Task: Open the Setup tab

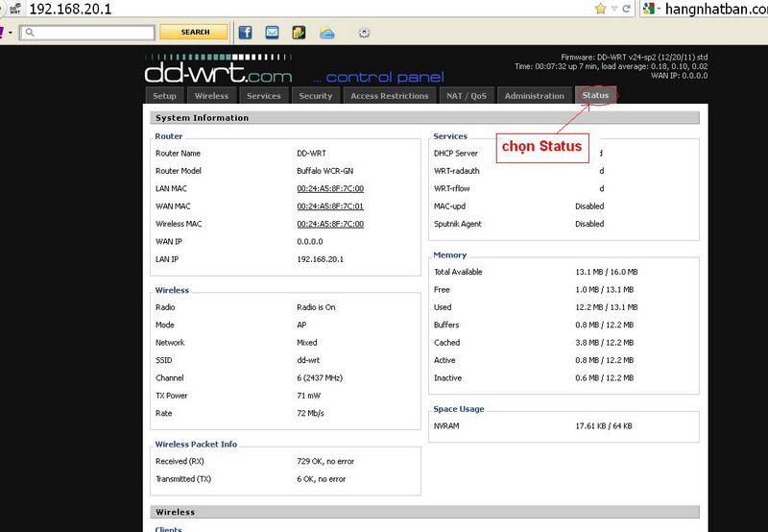Action: [164, 95]
